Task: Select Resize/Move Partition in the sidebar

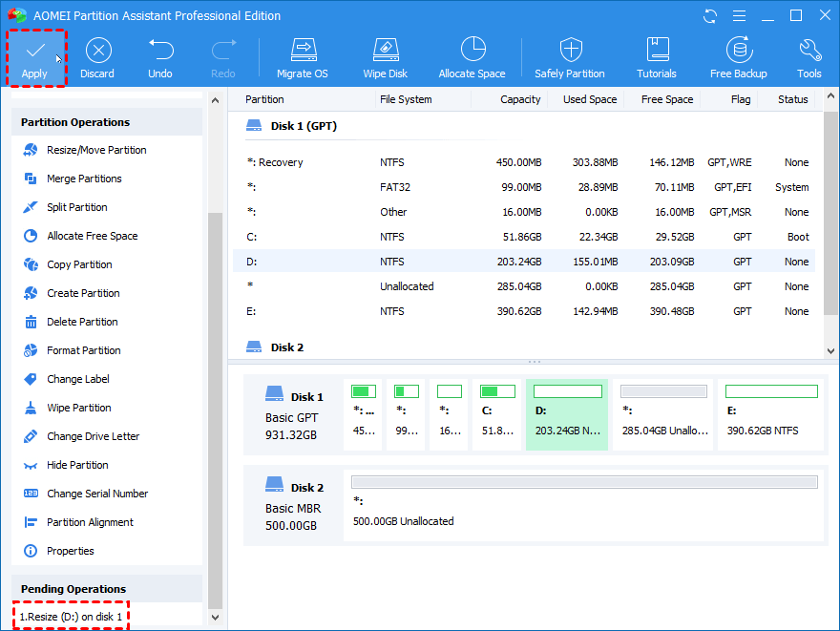Action: 96,150
